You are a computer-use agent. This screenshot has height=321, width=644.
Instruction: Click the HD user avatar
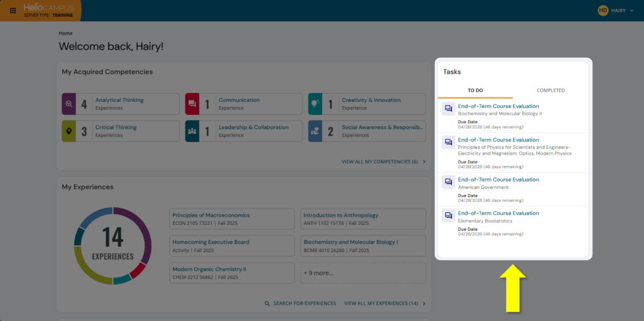[x=602, y=11]
